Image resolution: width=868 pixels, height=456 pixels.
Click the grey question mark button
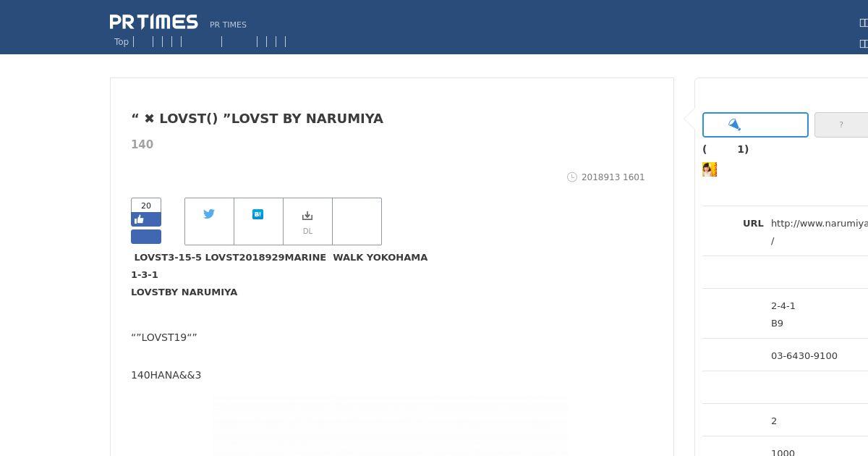pyautogui.click(x=841, y=124)
